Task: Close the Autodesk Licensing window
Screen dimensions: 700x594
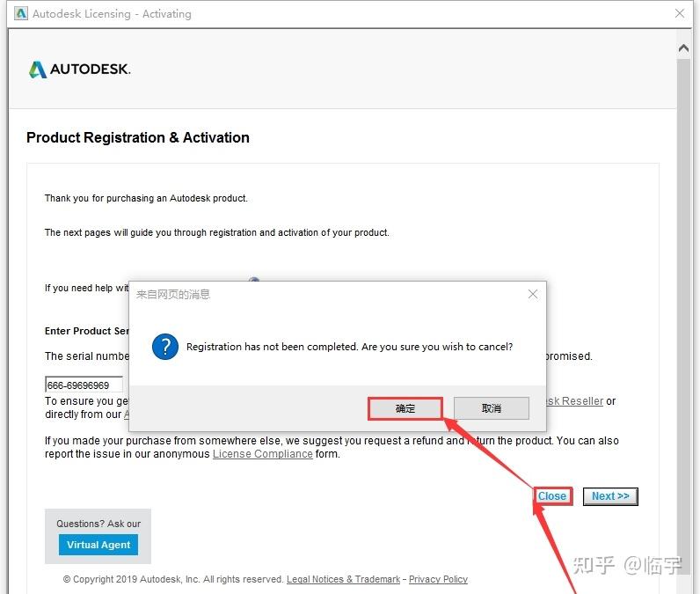Action: pos(680,14)
